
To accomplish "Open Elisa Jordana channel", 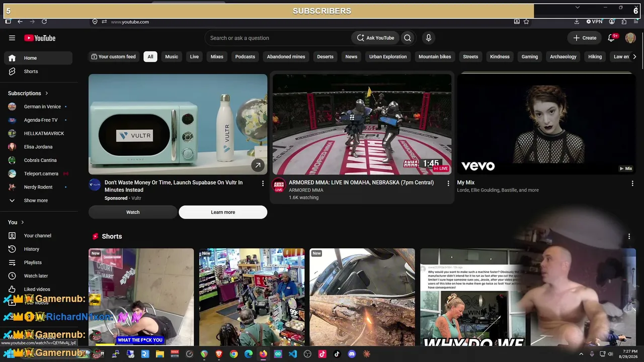I will coord(38,147).
